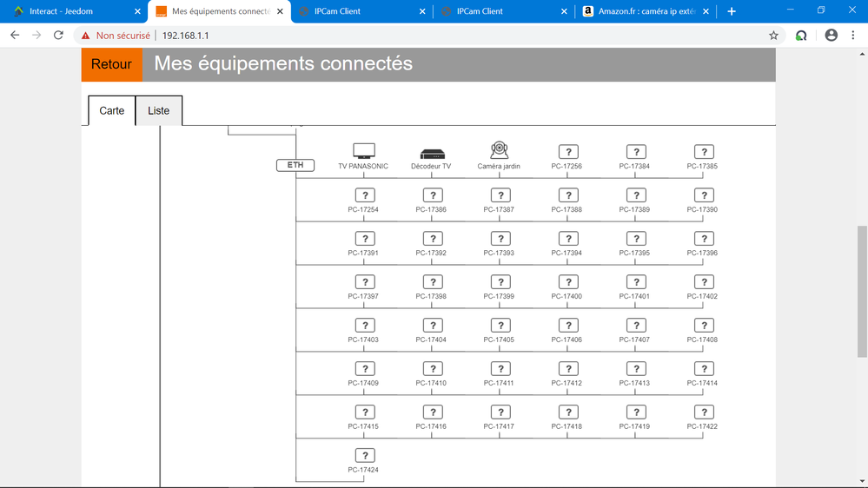Click the PC-17408 label text
This screenshot has height=488, width=868.
(702, 340)
